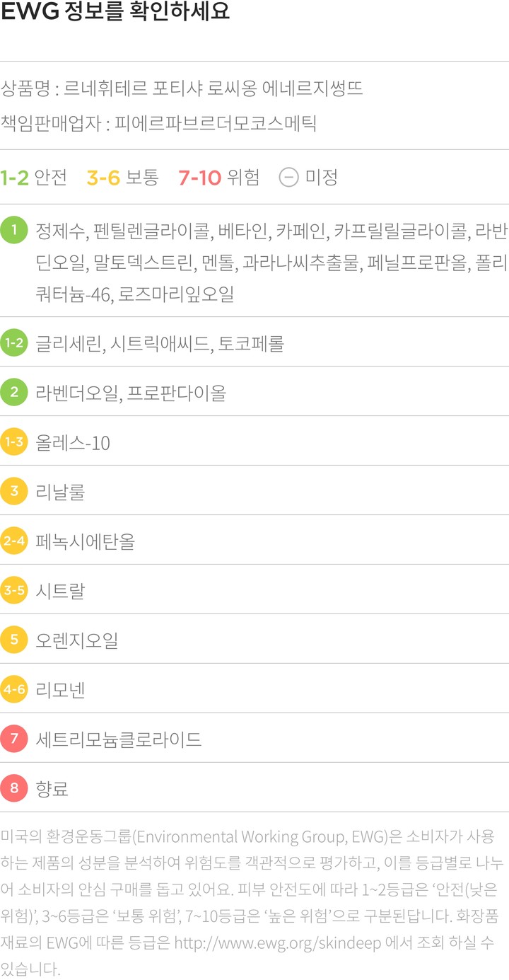The height and width of the screenshot is (980, 509).
Task: Click the red grade 7 badge beside 세트리모늄클로라이드
Action: (x=14, y=739)
